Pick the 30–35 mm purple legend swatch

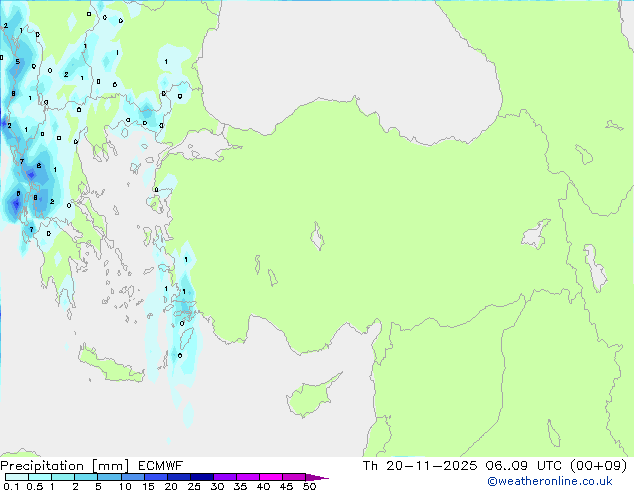[225, 477]
